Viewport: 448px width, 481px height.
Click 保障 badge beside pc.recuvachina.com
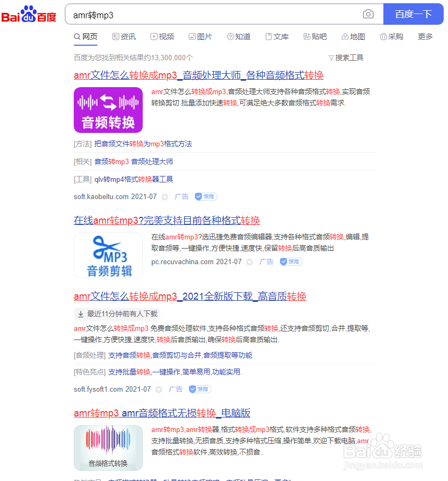[x=291, y=261]
